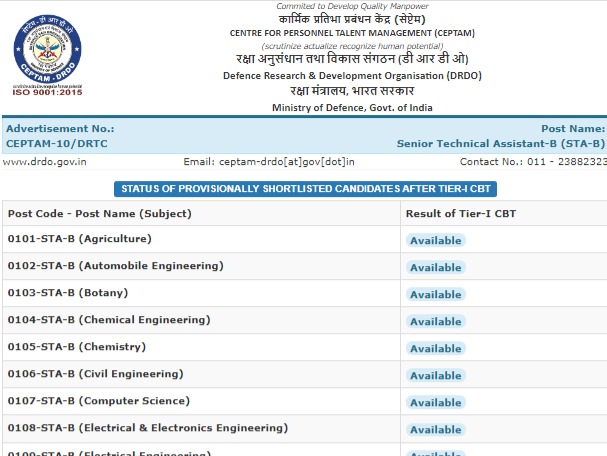The width and height of the screenshot is (607, 456).
Task: Click the 'Post Name:' label
Action: pos(573,129)
